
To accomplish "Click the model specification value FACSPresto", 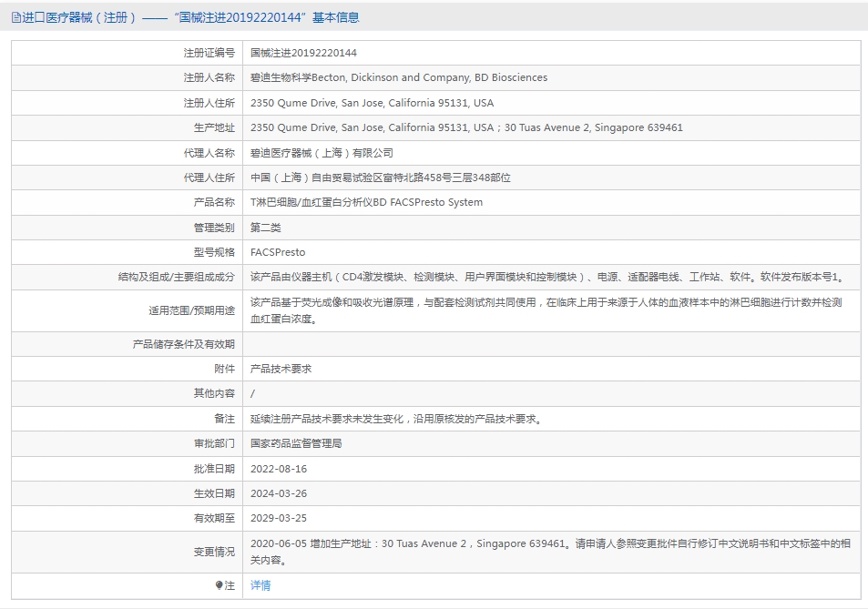I will click(x=278, y=252).
